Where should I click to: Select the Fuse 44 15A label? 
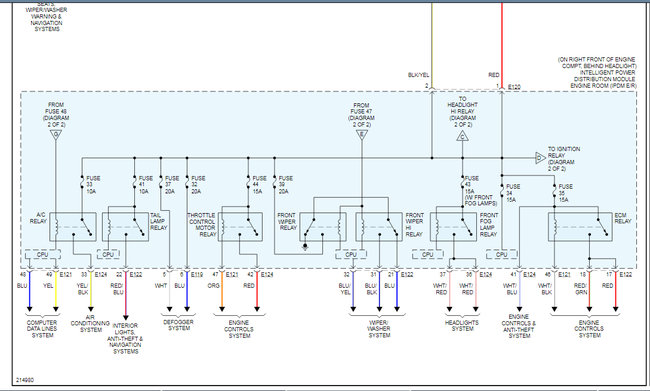[x=259, y=185]
